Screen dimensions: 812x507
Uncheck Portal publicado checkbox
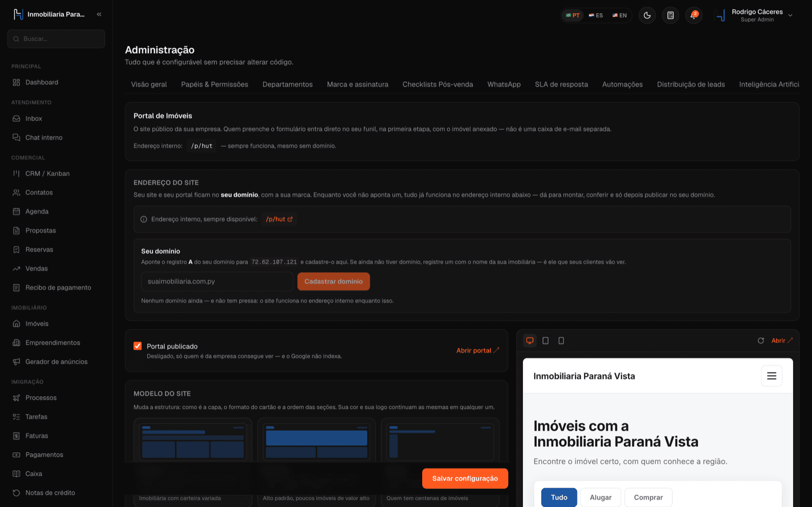pos(137,346)
